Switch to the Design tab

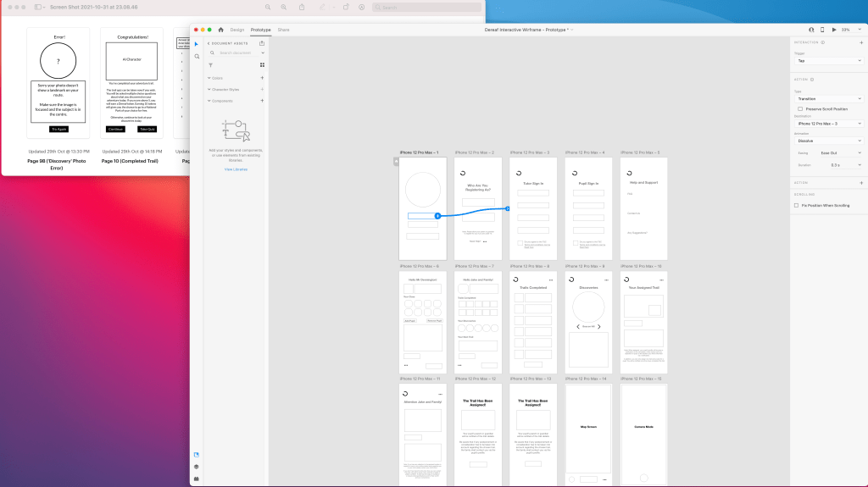point(237,30)
